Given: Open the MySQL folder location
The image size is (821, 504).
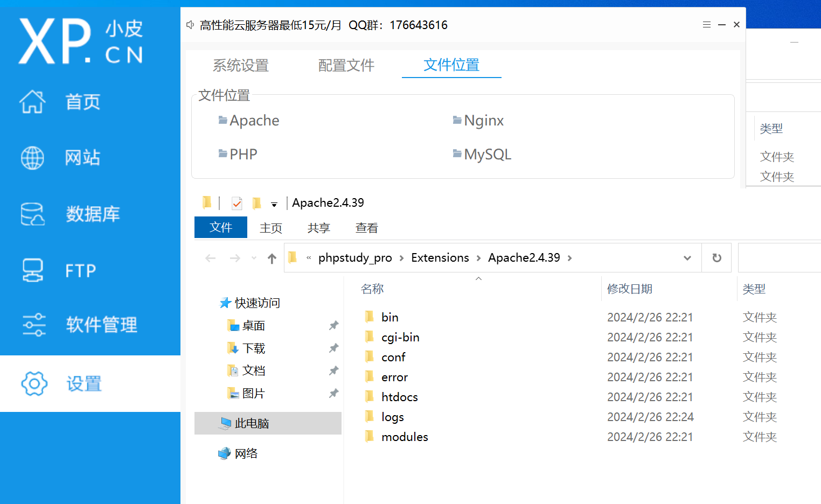Looking at the screenshot, I should [482, 154].
